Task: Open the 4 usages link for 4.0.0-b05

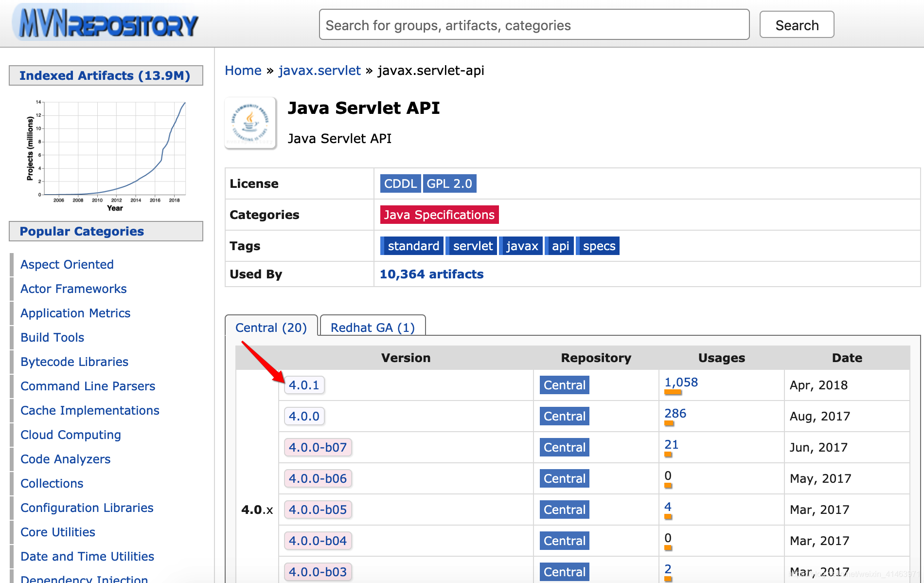Action: coord(668,507)
